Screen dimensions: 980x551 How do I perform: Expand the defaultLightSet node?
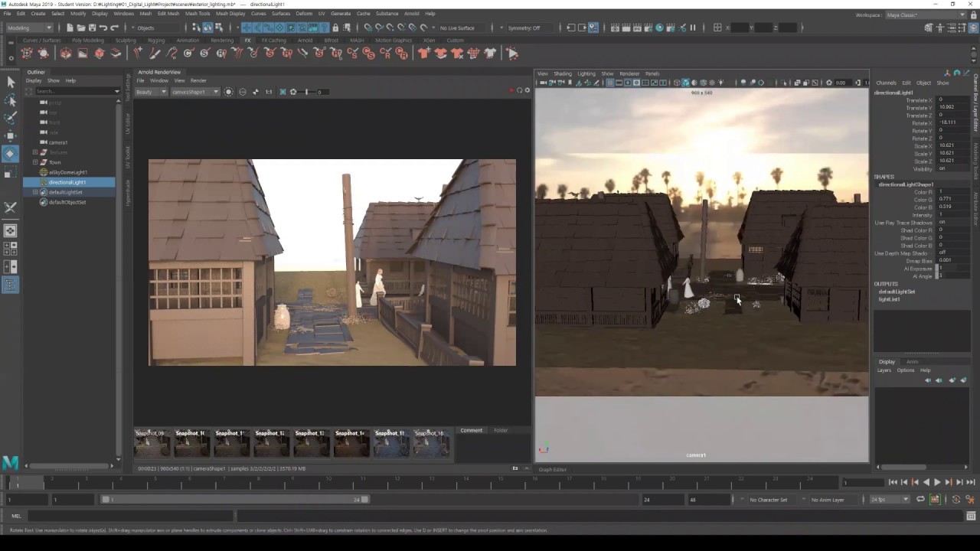click(35, 192)
